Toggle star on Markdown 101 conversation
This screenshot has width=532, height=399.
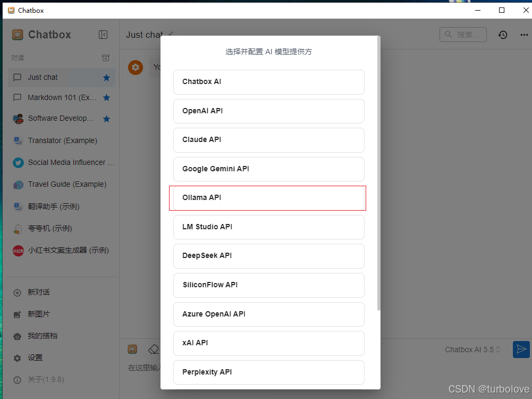tap(106, 98)
